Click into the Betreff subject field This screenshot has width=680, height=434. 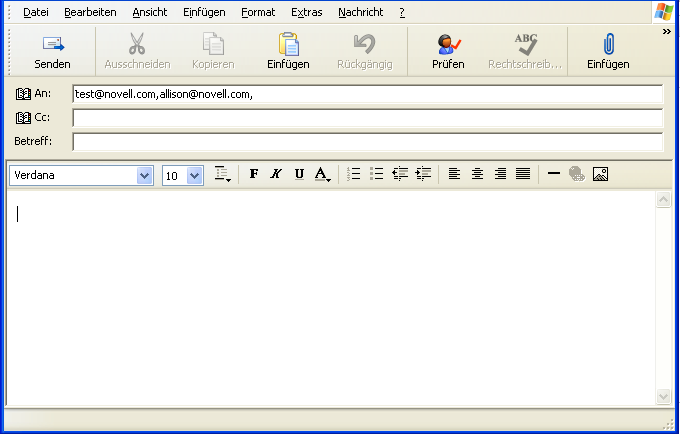pos(367,141)
